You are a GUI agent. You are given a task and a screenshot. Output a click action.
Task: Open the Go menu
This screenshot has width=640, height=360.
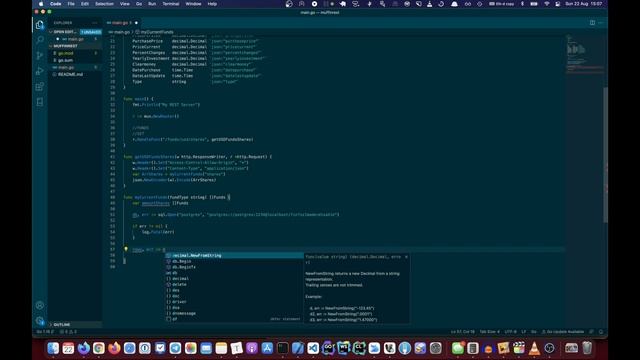click(139, 4)
